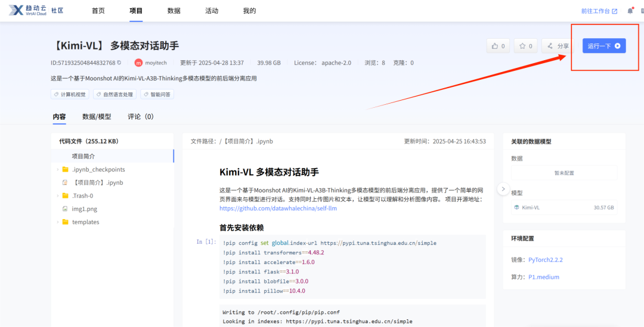Screen dimensions: 644x327
Task: Open the 活动 navigation item
Action: pos(212,11)
